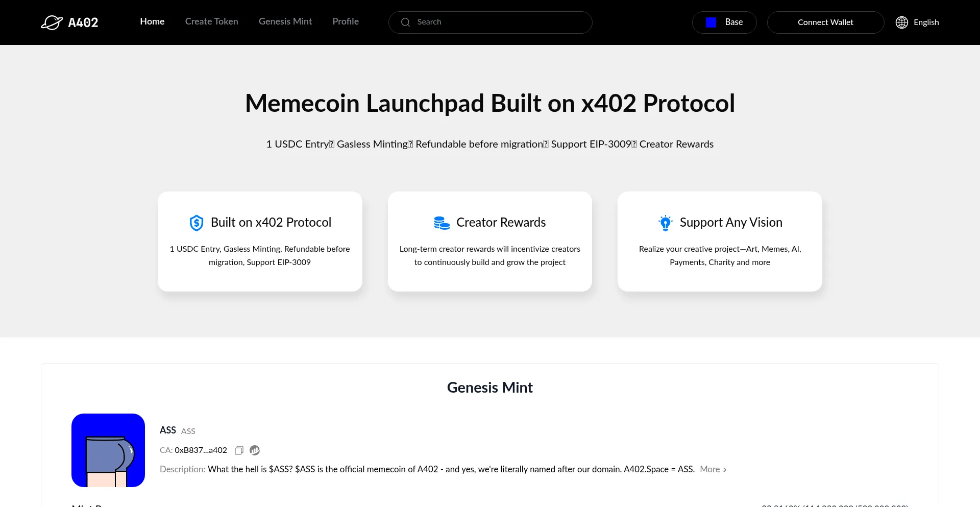Image resolution: width=980 pixels, height=507 pixels.
Task: Open the ASS token thumbnail image
Action: [108, 450]
